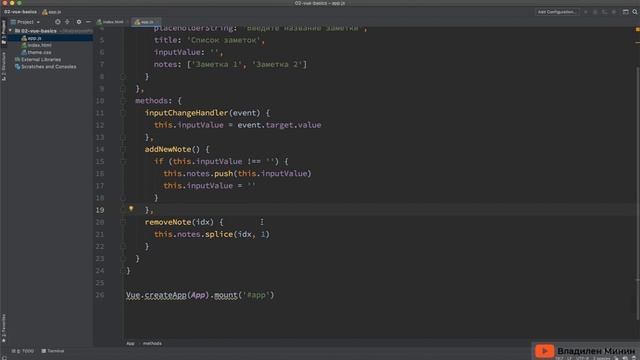640x360 pixels.
Task: Collapse the 02-vue-basics project folder
Action: pyautogui.click(x=10, y=31)
